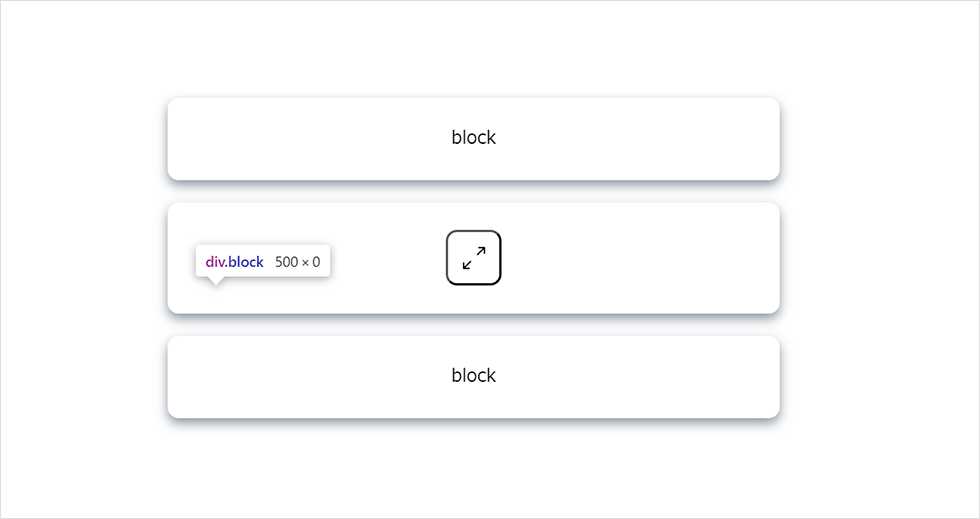
Task: Click the purple "div" tag name
Action: [x=214, y=262]
